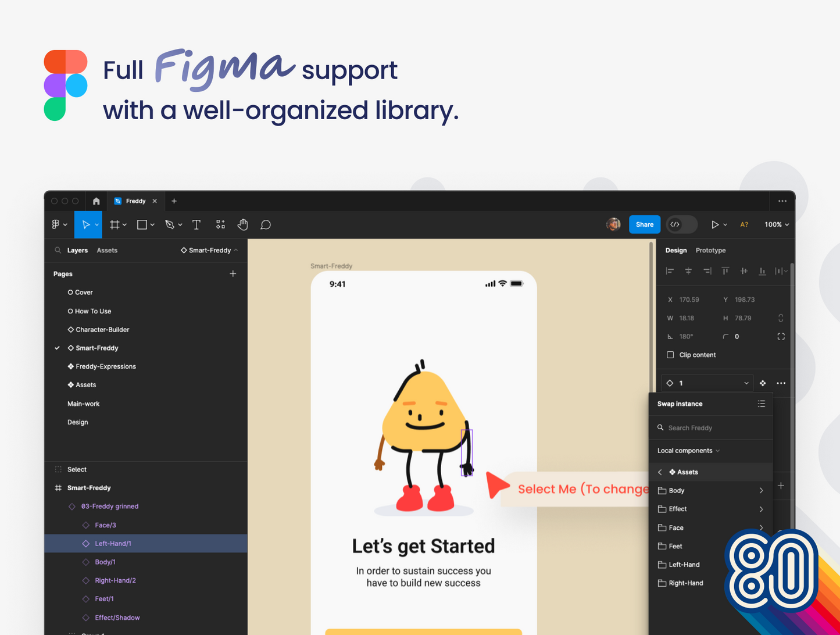Viewport: 840px width, 635px height.
Task: Open the Resources components tool
Action: [220, 224]
